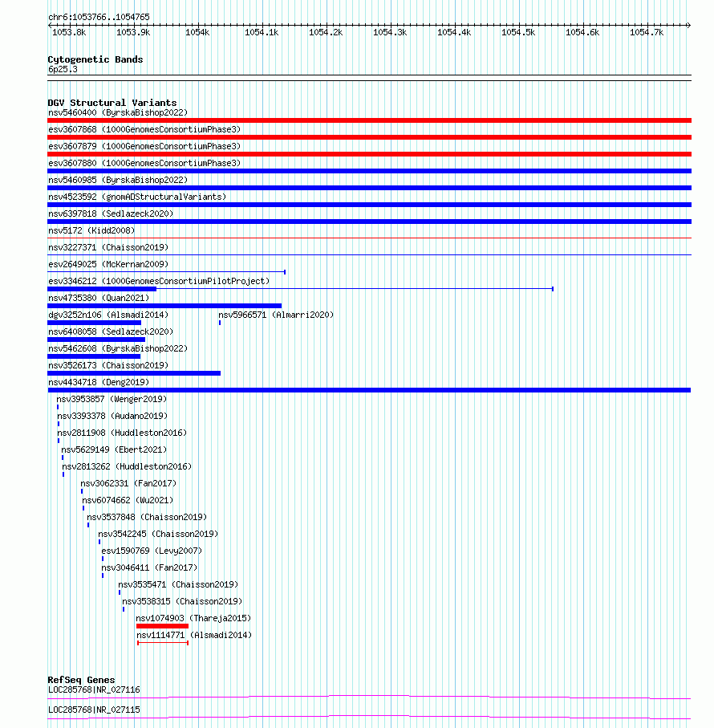Click the chr6:1053766..1054765 coordinate label
Viewport: 714px width, 728px height.
click(x=99, y=17)
